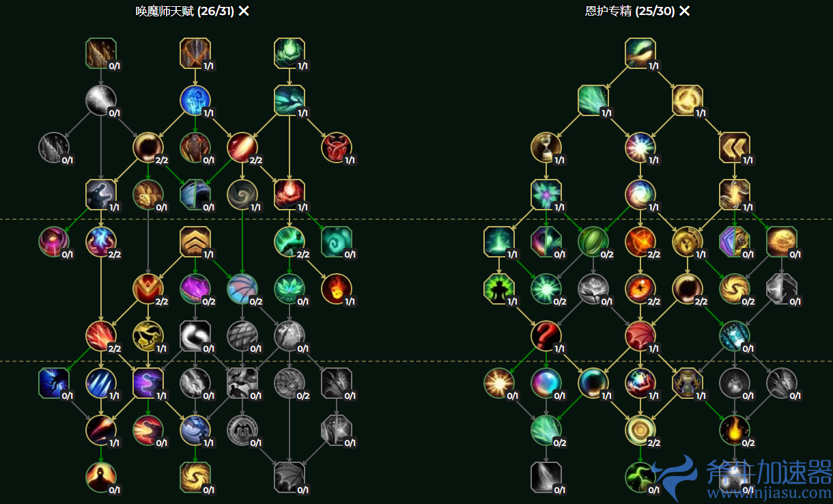
Task: Click the golden swirl talent at tree bottom
Action: [195, 477]
